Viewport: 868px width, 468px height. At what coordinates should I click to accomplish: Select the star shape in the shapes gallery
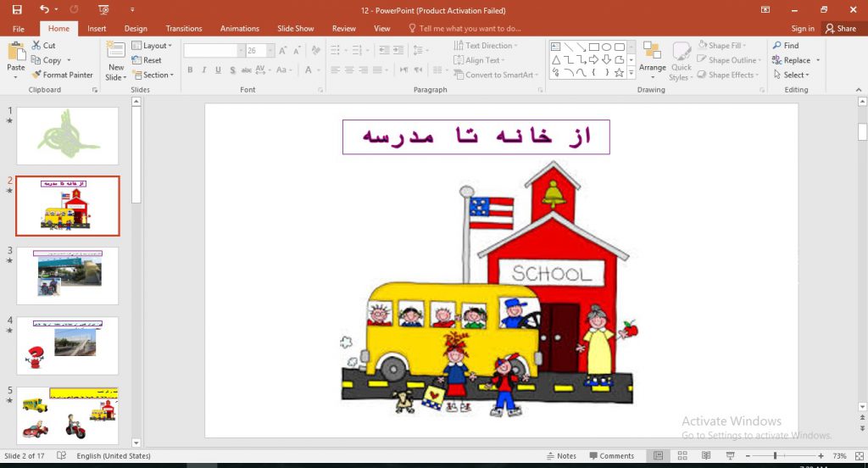[x=619, y=73]
